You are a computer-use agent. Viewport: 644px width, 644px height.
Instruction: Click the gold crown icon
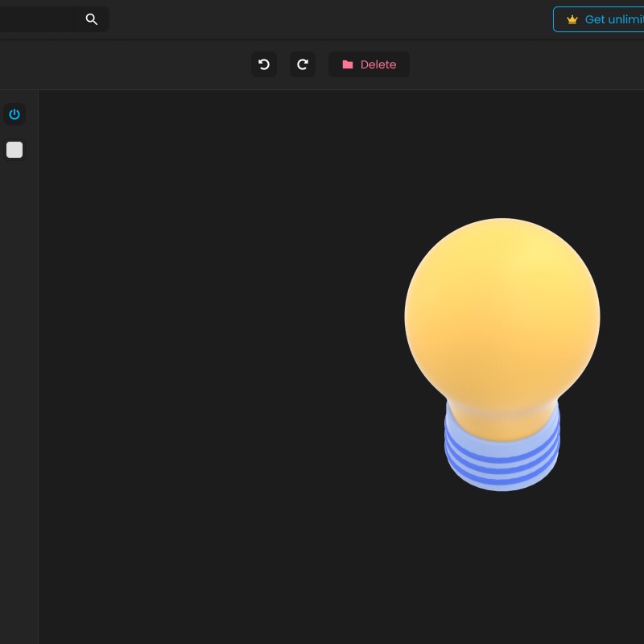[x=572, y=19]
